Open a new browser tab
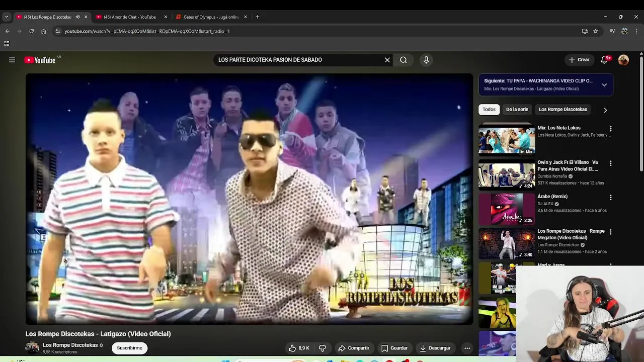The width and height of the screenshot is (644, 362). pyautogui.click(x=257, y=17)
